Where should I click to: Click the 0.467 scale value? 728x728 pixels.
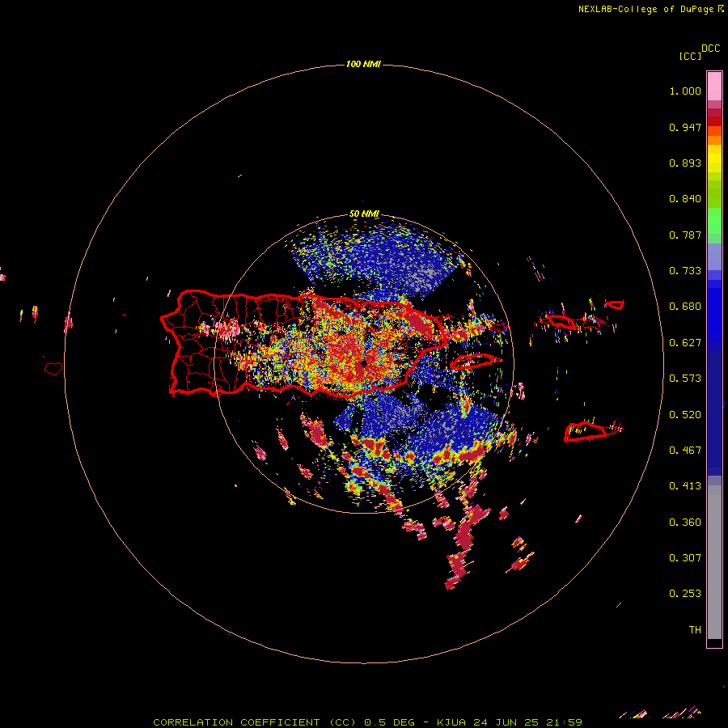point(685,451)
